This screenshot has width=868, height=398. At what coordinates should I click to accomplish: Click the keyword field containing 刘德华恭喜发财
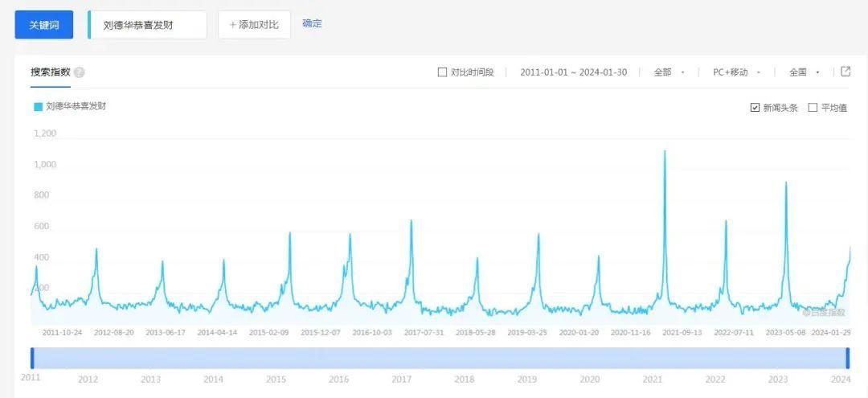pyautogui.click(x=149, y=25)
